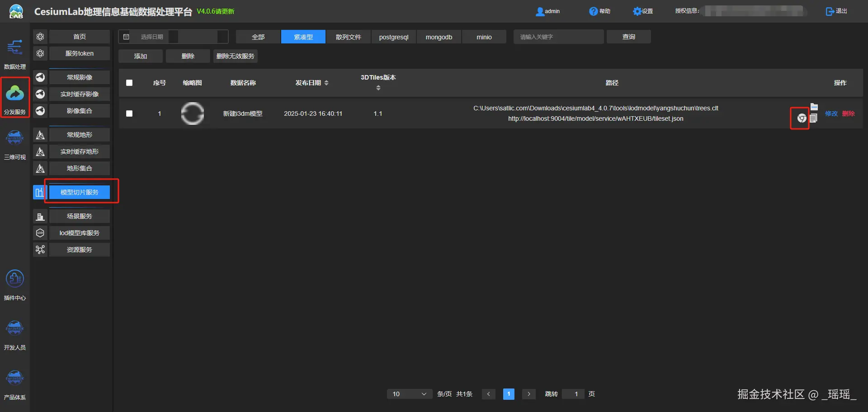The image size is (868, 412).
Task: Open the folder icon for 新建i3dm模型 row
Action: pos(814,107)
